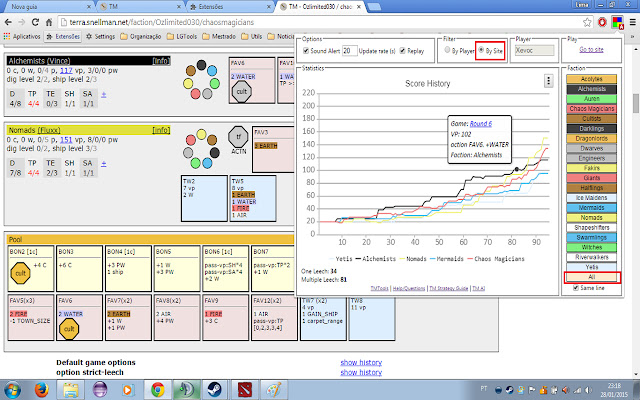Open the Settings bookmark
This screenshot has height=400, width=640.
pos(100,36)
